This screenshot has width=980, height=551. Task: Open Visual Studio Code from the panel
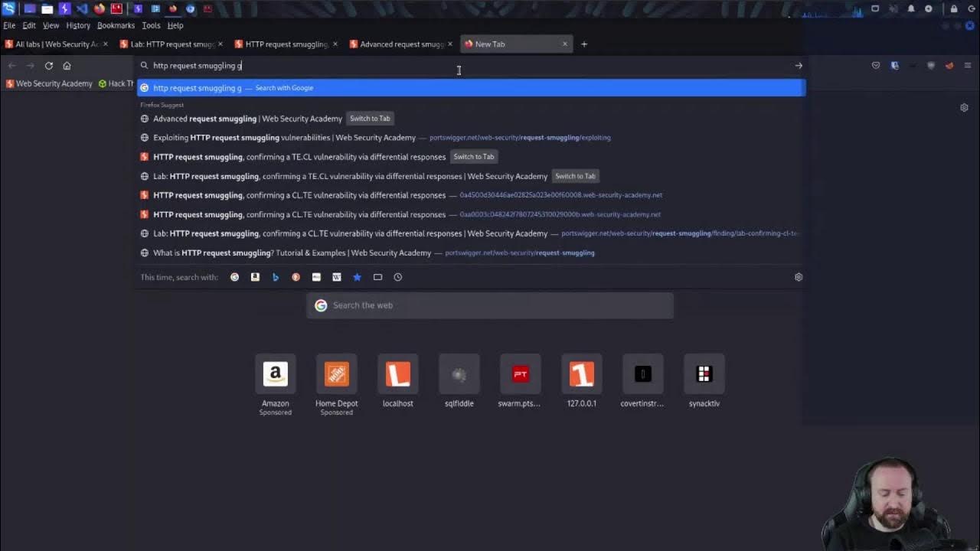coord(82,9)
